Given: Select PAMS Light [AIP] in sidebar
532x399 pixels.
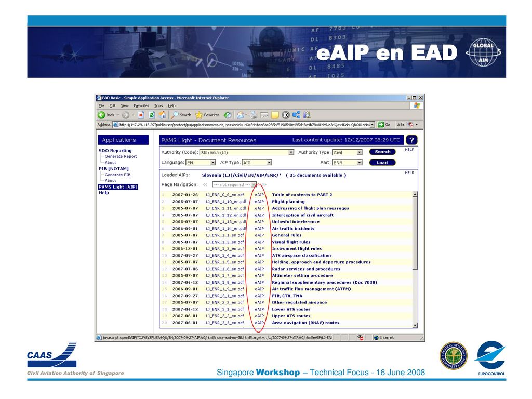Looking at the screenshot, I should point(118,187).
